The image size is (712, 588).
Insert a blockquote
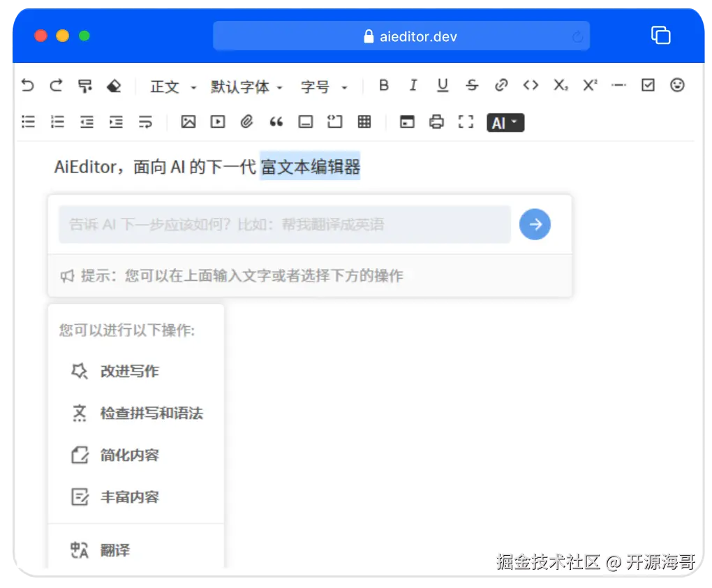276,122
